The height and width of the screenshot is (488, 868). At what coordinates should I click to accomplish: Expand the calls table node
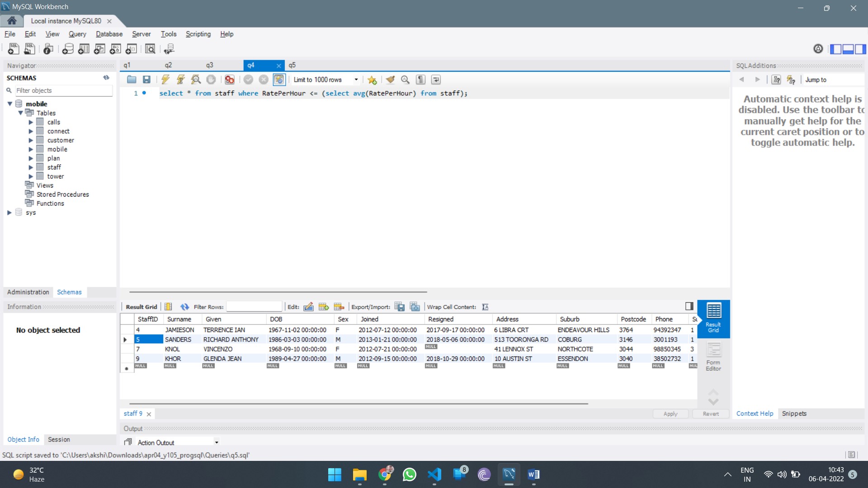31,122
